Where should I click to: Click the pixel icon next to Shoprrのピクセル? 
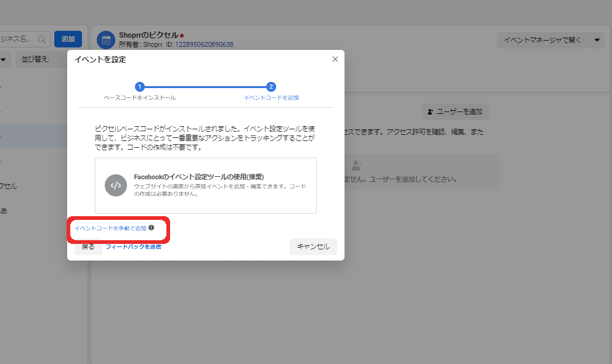[106, 40]
